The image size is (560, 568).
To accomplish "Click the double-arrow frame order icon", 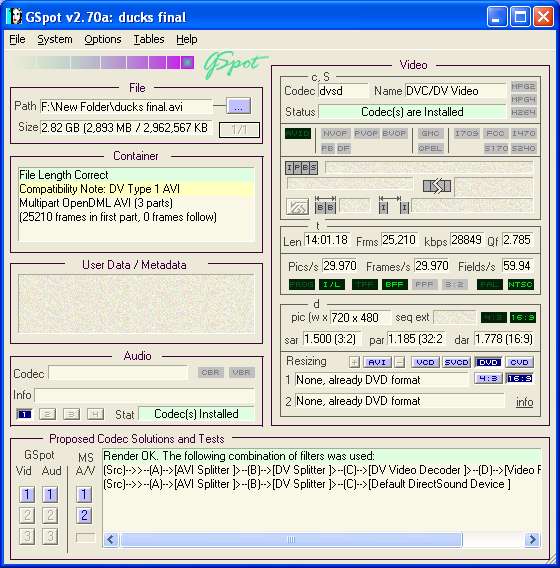I will (437, 186).
